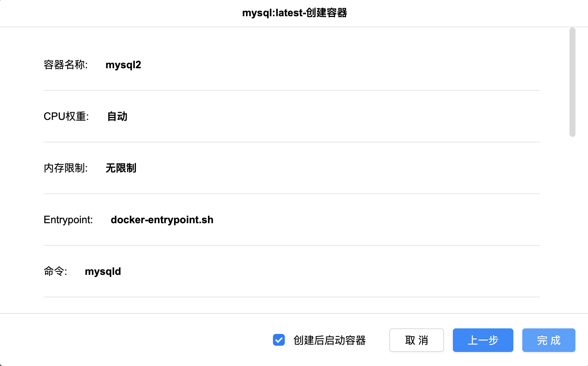The image size is (588, 366).
Task: Go back with the 上一步 button
Action: [x=483, y=340]
